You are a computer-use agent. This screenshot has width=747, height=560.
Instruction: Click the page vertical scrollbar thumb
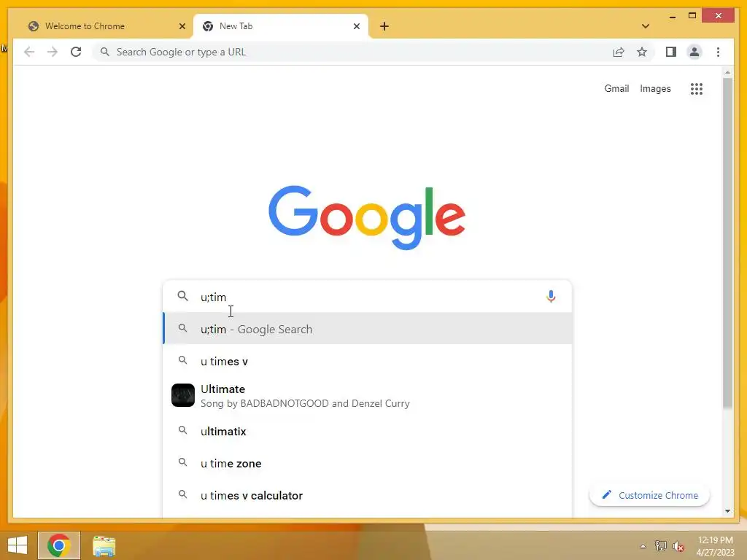[x=727, y=243]
